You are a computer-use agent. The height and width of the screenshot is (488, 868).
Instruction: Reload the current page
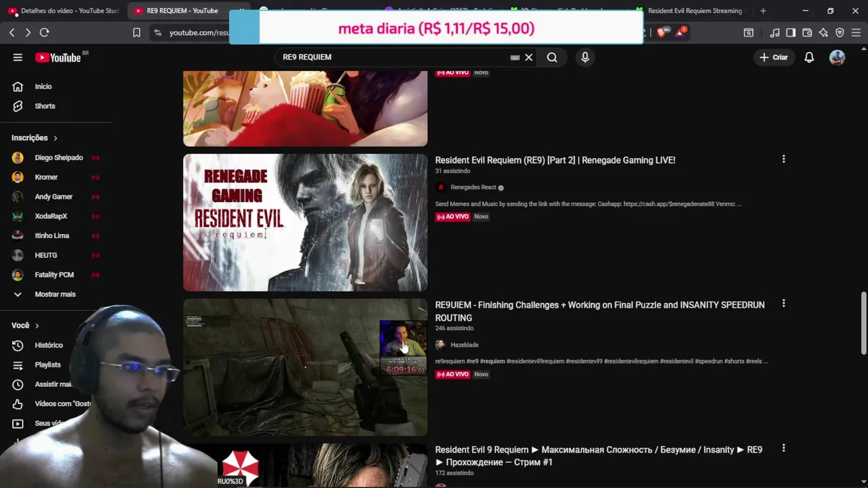45,33
